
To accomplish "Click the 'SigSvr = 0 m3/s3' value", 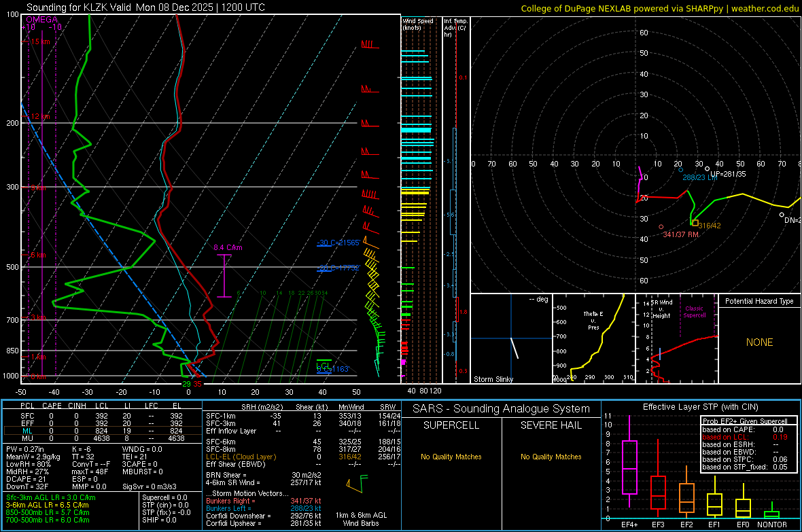I will point(150,486).
